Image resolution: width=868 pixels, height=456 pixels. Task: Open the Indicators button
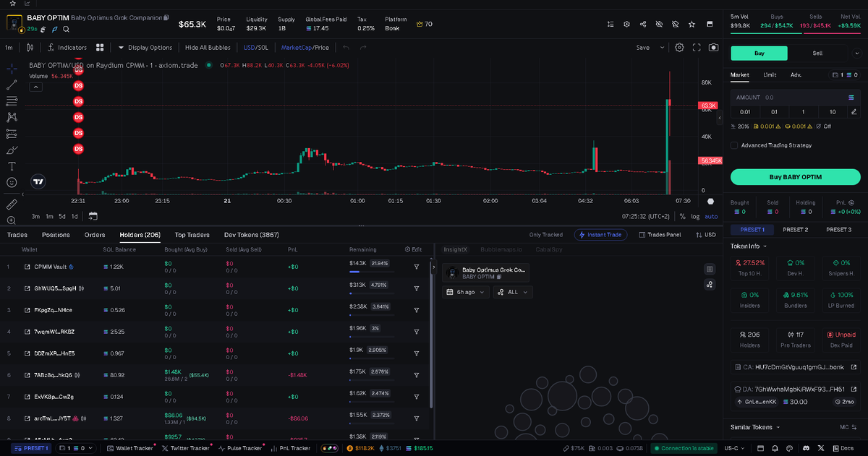[67, 48]
